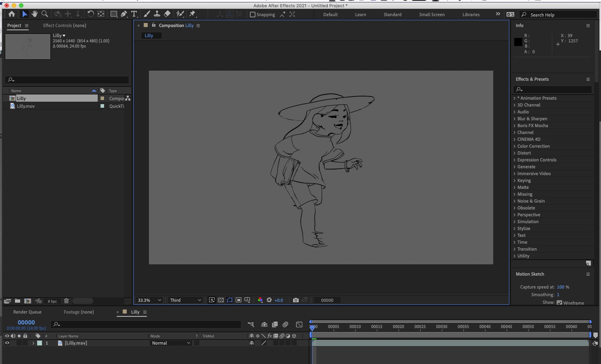Select the Pan Behind anchor point tool
The width and height of the screenshot is (601, 364).
click(101, 14)
